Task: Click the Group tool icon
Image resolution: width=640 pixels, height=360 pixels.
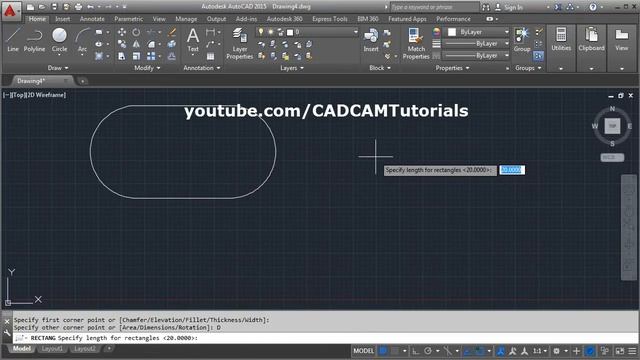Action: [x=522, y=40]
